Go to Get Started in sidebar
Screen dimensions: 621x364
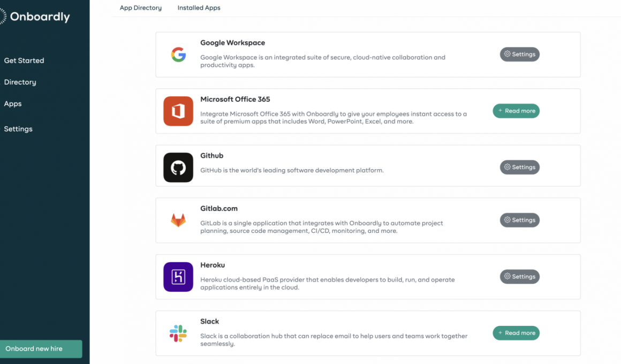24,60
